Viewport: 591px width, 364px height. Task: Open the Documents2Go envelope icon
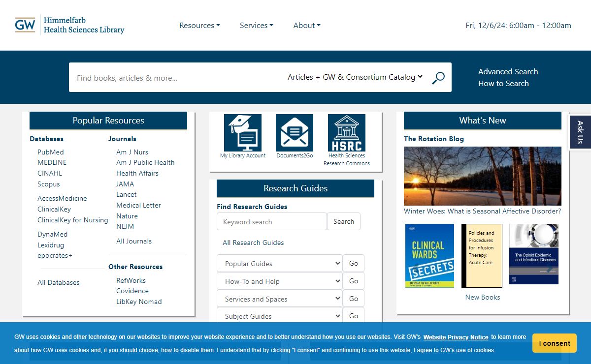(x=295, y=133)
